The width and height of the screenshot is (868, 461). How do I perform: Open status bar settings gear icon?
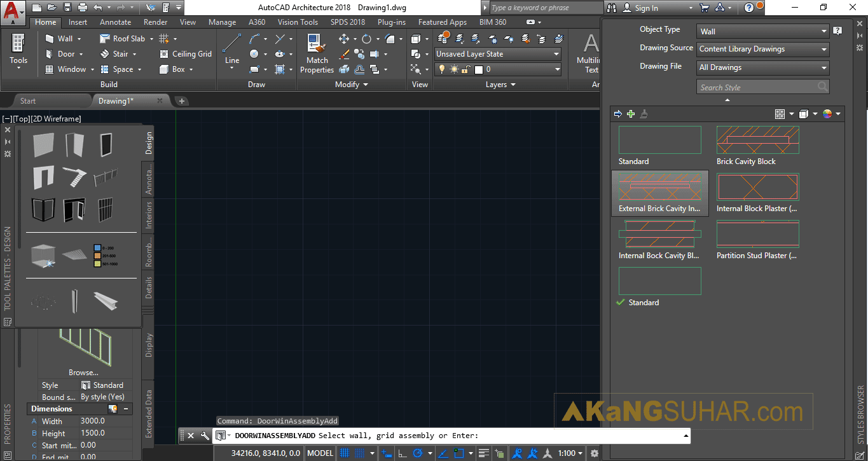pyautogui.click(x=595, y=453)
